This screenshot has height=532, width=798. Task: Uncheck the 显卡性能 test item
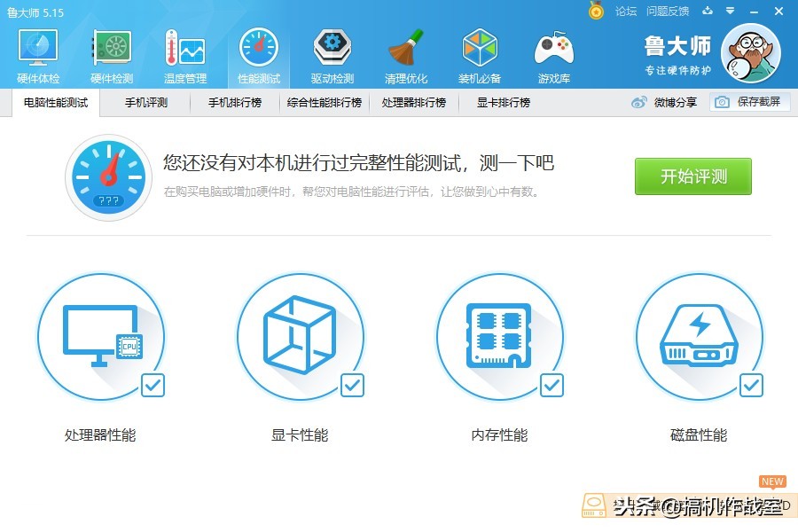[353, 385]
